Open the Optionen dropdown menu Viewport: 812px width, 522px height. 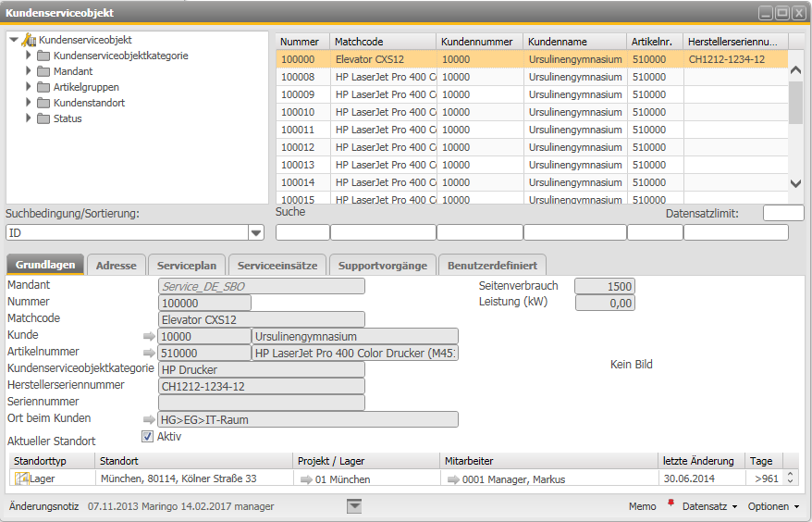click(x=773, y=506)
